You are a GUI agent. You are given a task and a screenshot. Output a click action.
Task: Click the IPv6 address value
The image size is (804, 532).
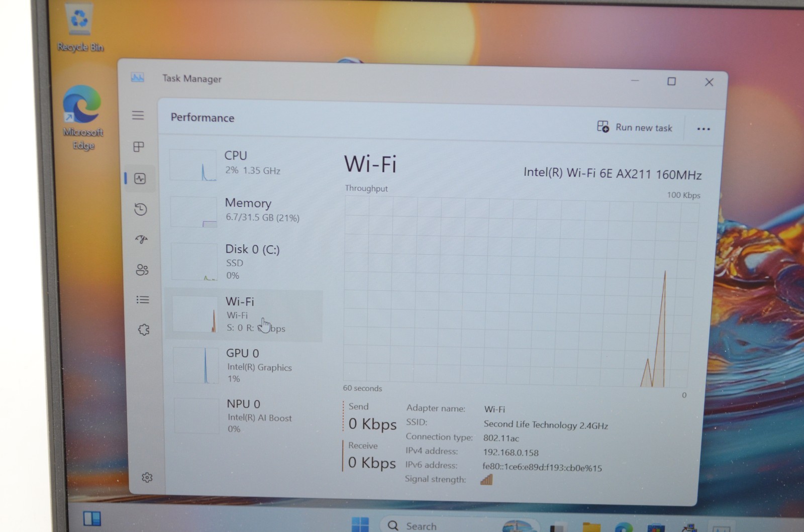542,467
